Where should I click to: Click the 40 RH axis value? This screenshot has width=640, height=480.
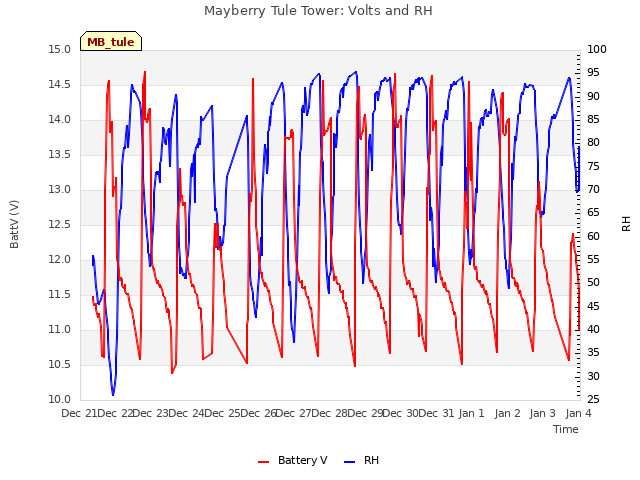pos(593,330)
